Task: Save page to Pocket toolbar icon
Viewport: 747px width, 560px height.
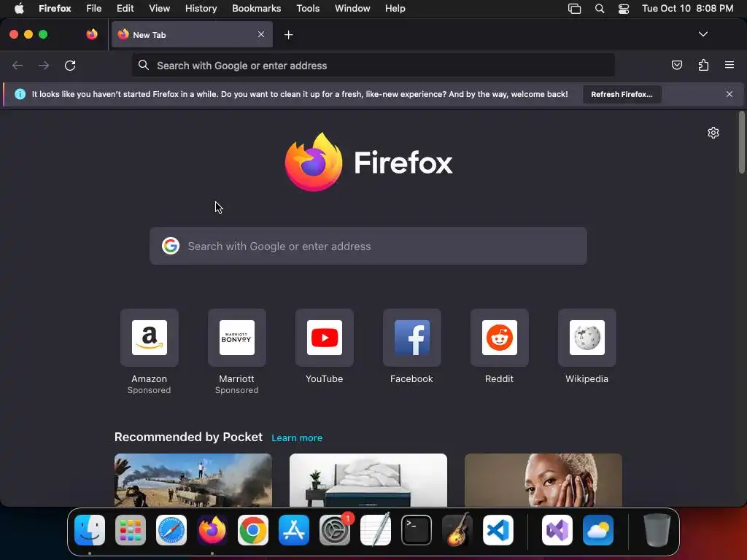Action: [x=676, y=65]
